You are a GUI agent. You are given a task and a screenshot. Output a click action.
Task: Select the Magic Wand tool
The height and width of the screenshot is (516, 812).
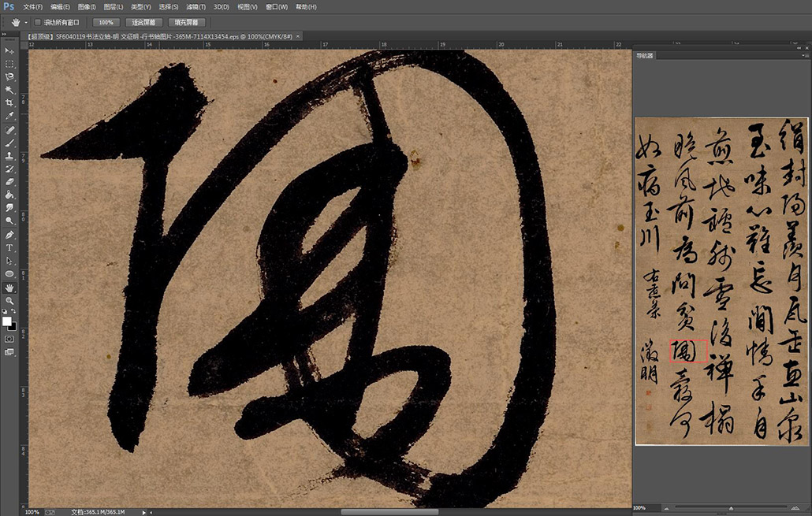(x=9, y=90)
